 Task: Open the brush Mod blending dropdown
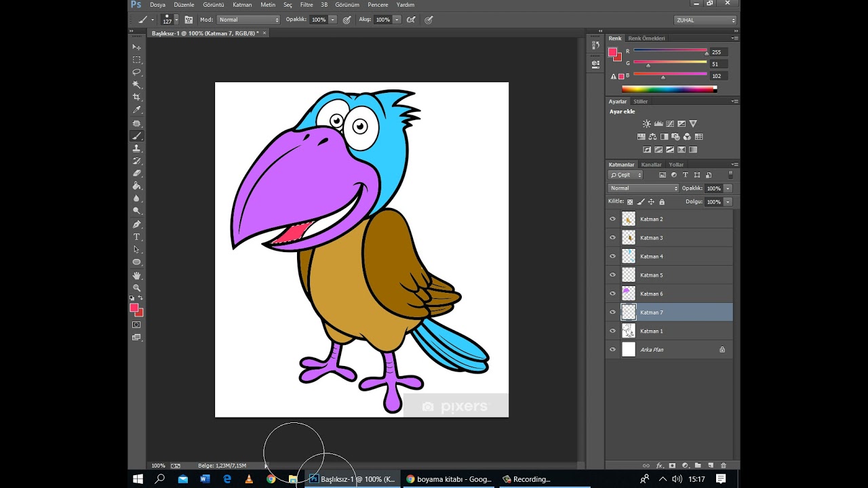click(248, 20)
